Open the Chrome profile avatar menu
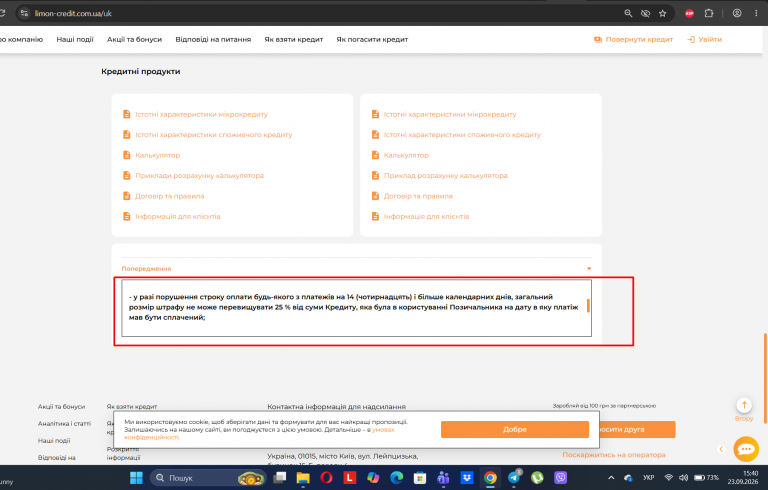 [x=737, y=14]
